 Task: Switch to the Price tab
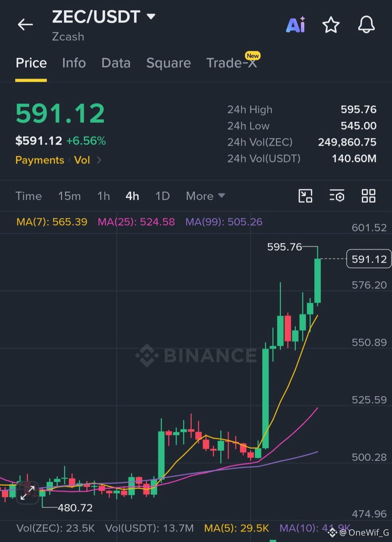click(31, 63)
